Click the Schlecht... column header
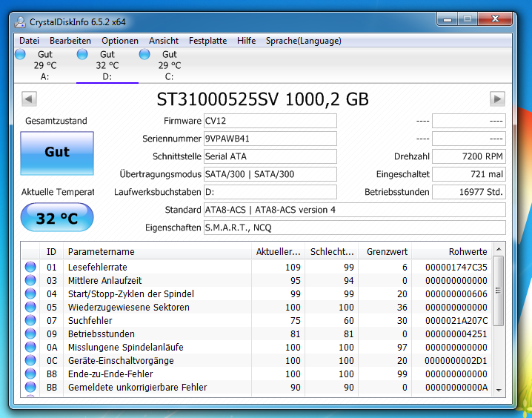532x418 pixels. click(331, 251)
